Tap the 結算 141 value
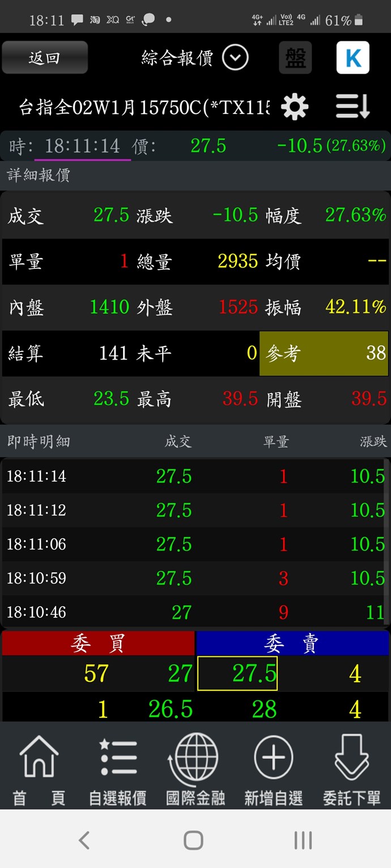 click(113, 353)
